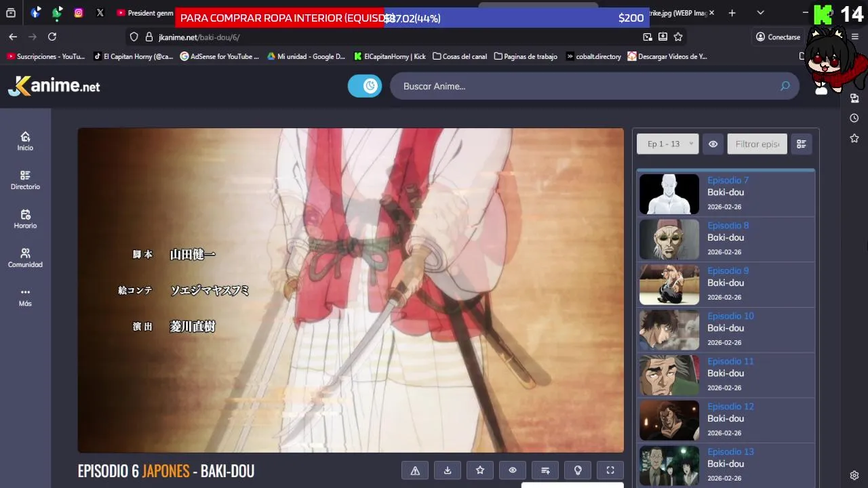
Task: Open browser sidebar settings gear
Action: [854, 475]
